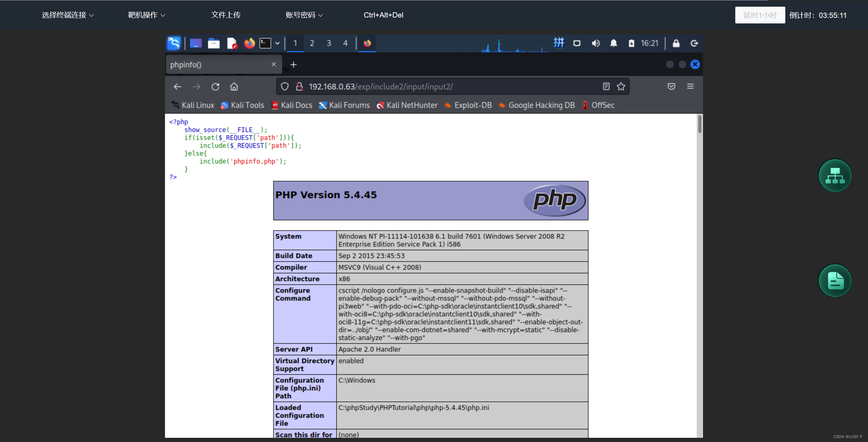Screen dimensions: 868x442
Task: Open the display settings tray icon
Action: tap(577, 43)
